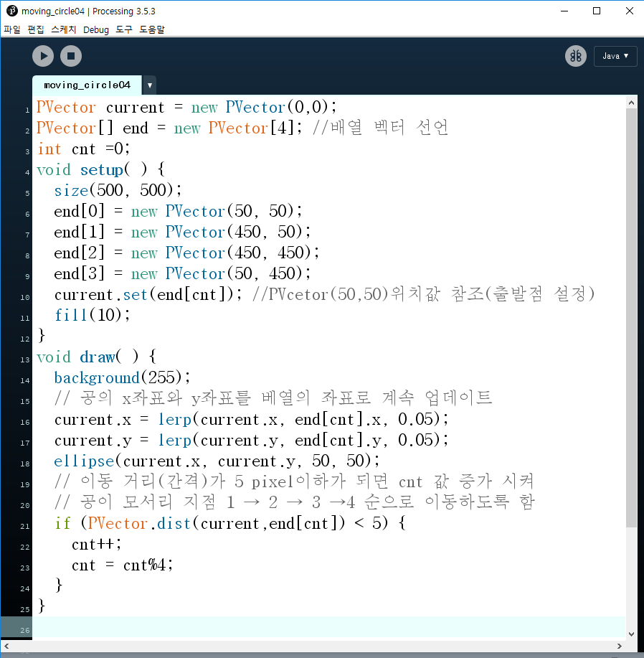Image resolution: width=644 pixels, height=658 pixels.
Task: Click the '공이 모서리 지점 1 → 2' comment
Action: click(x=294, y=502)
